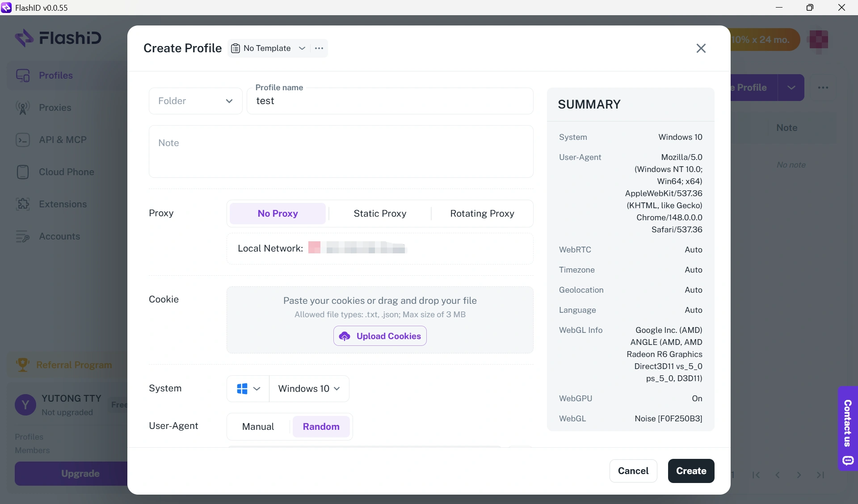This screenshot has width=858, height=504.
Task: Expand the Folder dropdown
Action: pos(195,101)
